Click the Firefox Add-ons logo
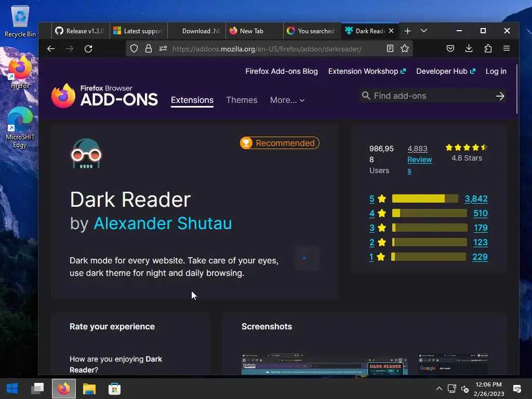 [104, 96]
